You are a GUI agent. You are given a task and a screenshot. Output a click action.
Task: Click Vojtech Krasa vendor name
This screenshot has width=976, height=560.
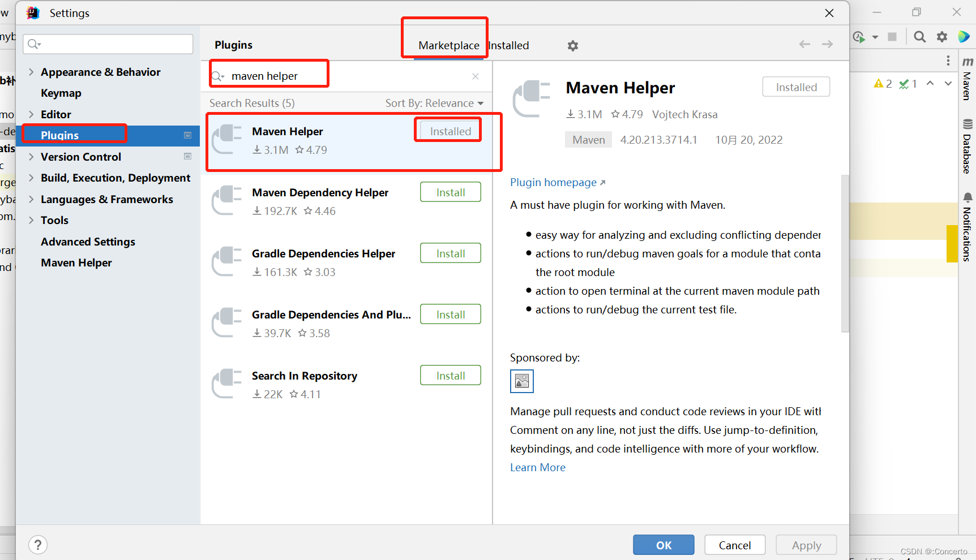coord(684,114)
